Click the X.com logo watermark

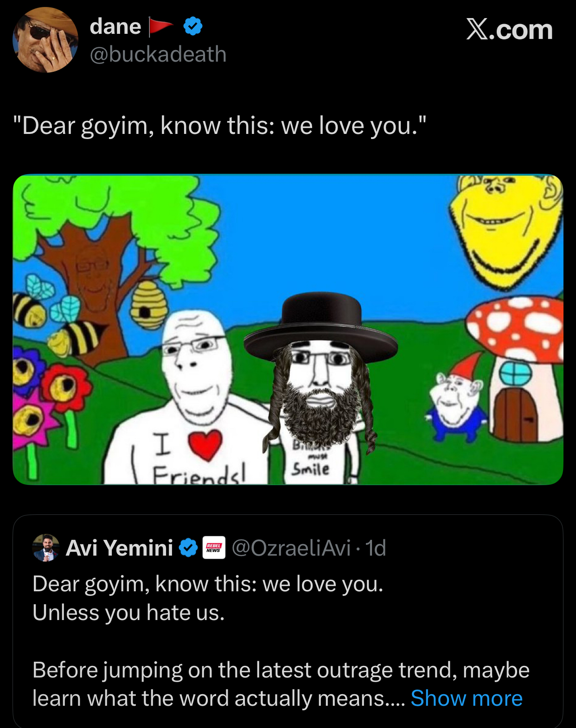pos(509,30)
